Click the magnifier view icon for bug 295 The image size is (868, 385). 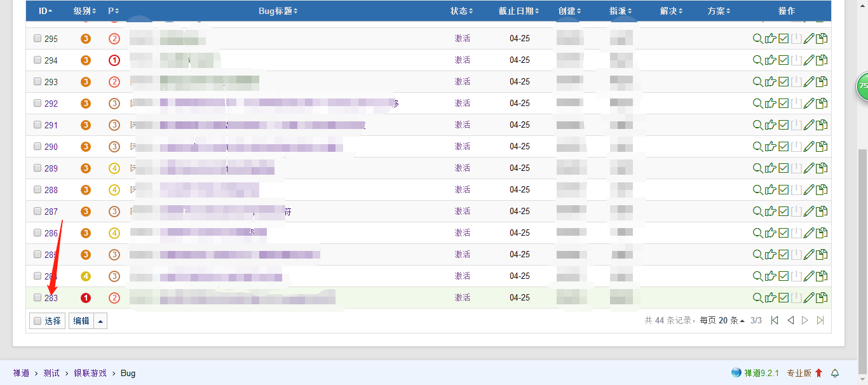click(x=757, y=39)
